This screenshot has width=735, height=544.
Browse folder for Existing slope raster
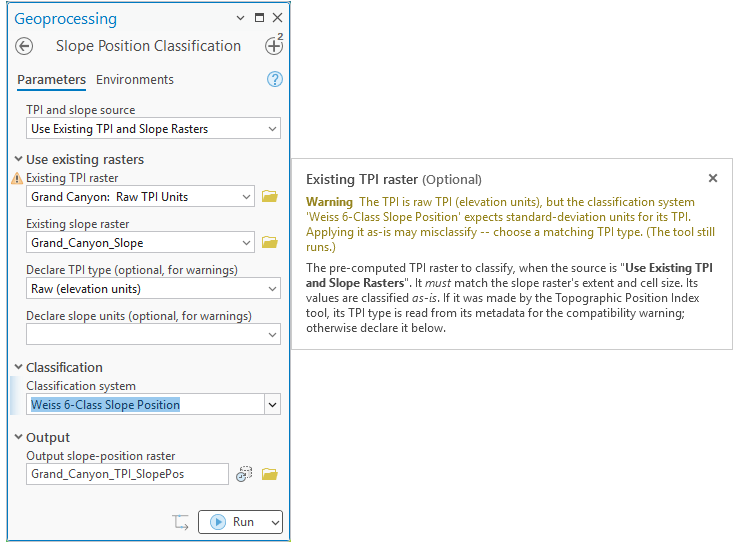point(270,242)
